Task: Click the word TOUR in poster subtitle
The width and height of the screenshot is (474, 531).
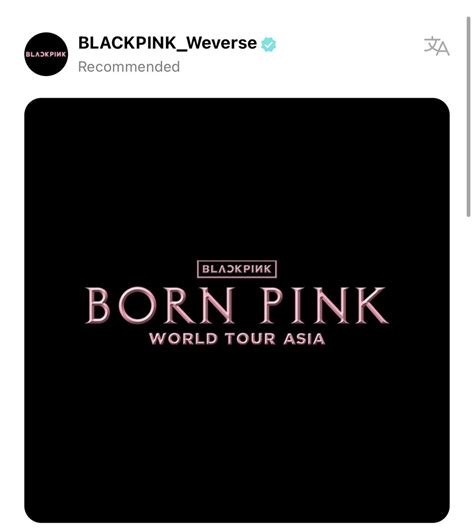Action: click(x=250, y=339)
